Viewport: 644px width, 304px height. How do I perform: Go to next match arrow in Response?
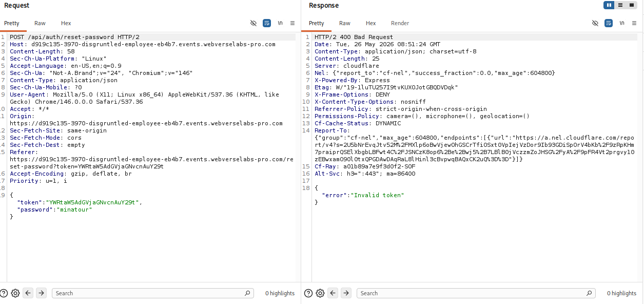click(346, 293)
